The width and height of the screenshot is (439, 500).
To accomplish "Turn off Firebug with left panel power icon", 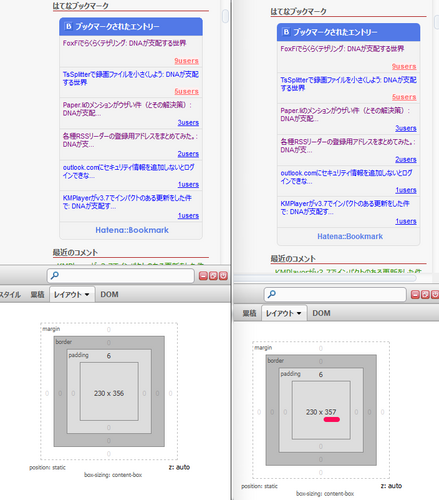I will (x=223, y=276).
